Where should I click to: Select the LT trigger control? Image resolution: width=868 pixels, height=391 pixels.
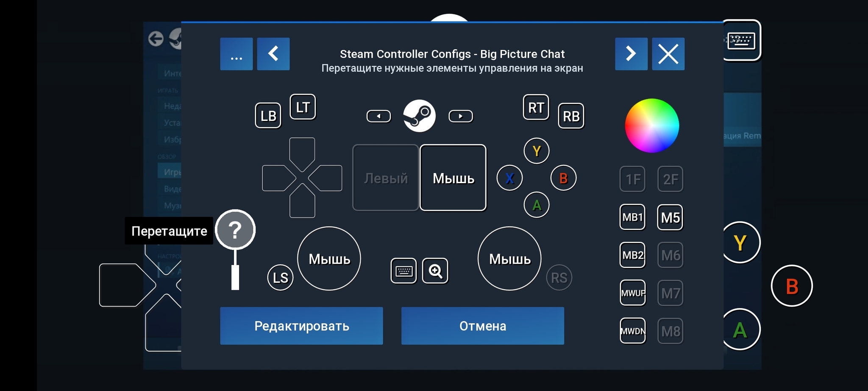303,107
